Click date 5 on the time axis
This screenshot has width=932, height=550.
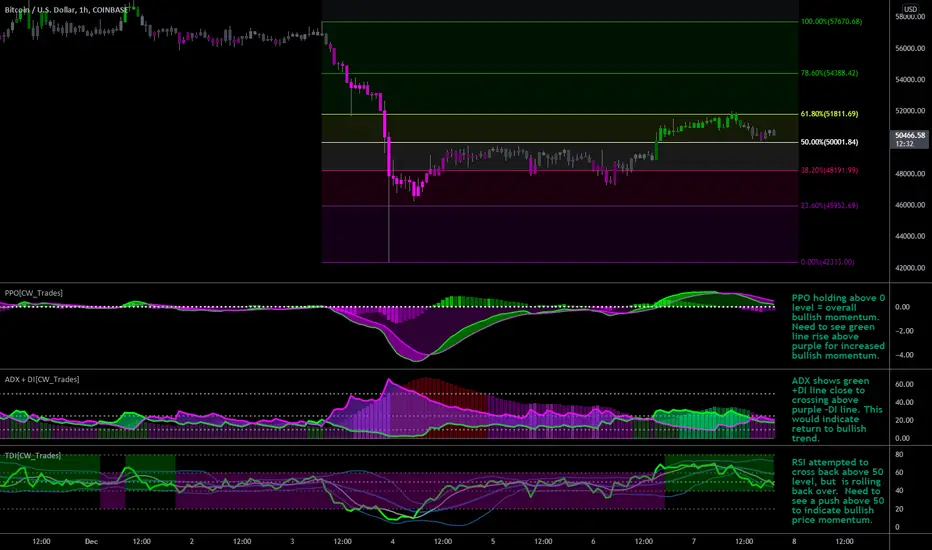click(x=493, y=542)
